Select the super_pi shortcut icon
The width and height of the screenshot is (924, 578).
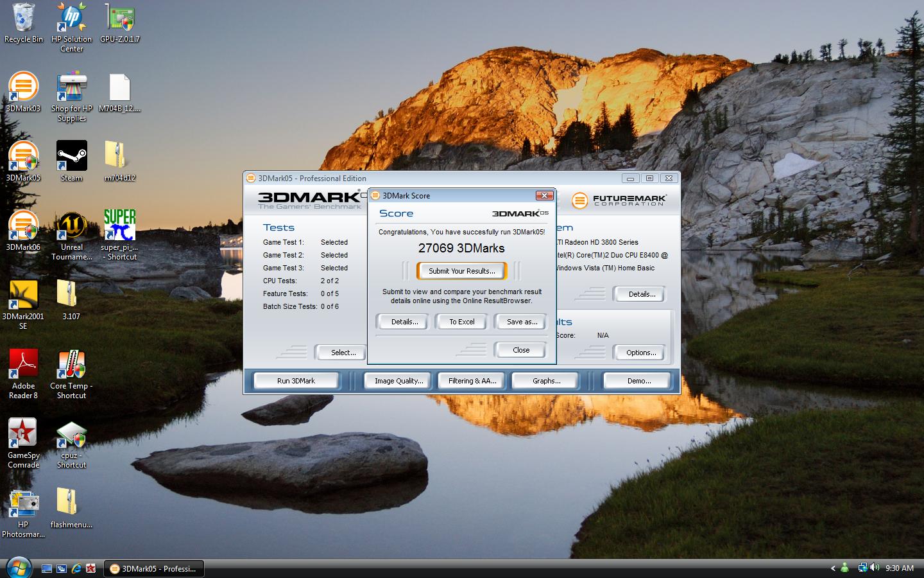point(119,236)
